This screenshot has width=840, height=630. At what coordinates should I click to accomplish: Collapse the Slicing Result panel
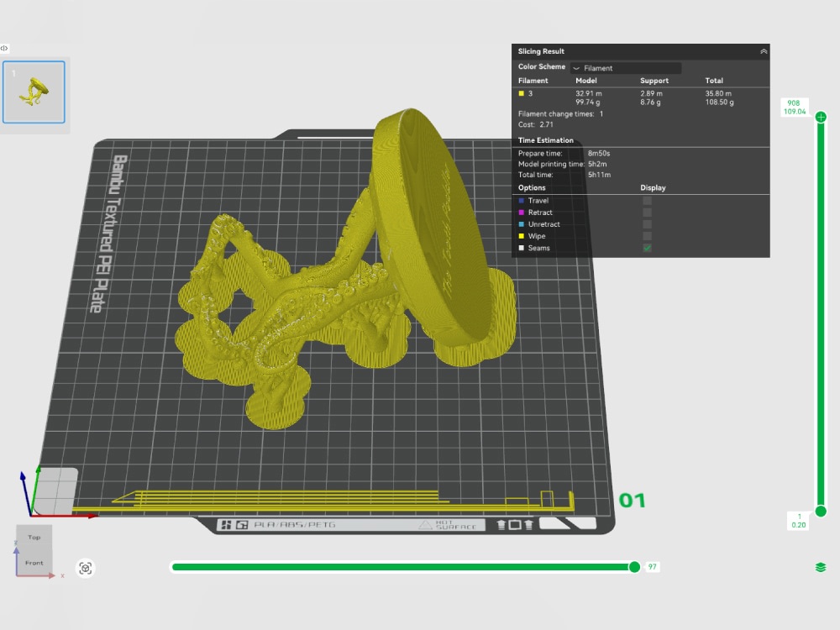point(764,51)
